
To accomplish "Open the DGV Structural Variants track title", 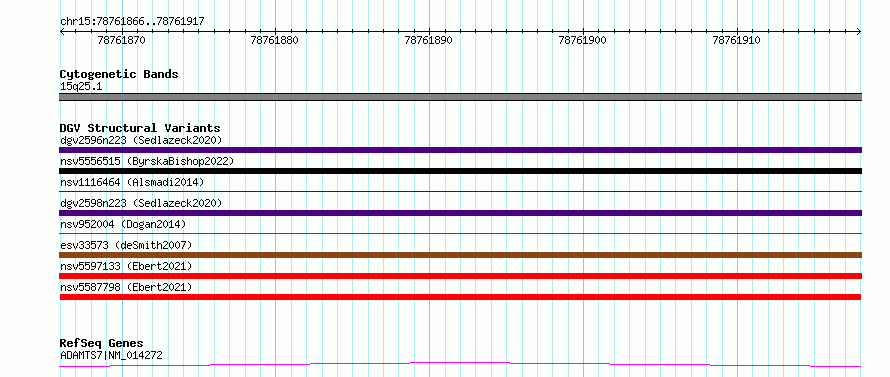I will point(140,128).
